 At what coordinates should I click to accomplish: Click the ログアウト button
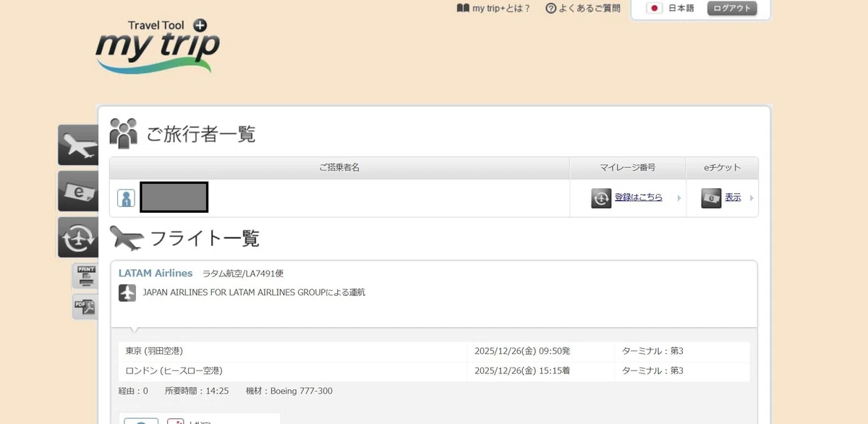click(x=732, y=9)
